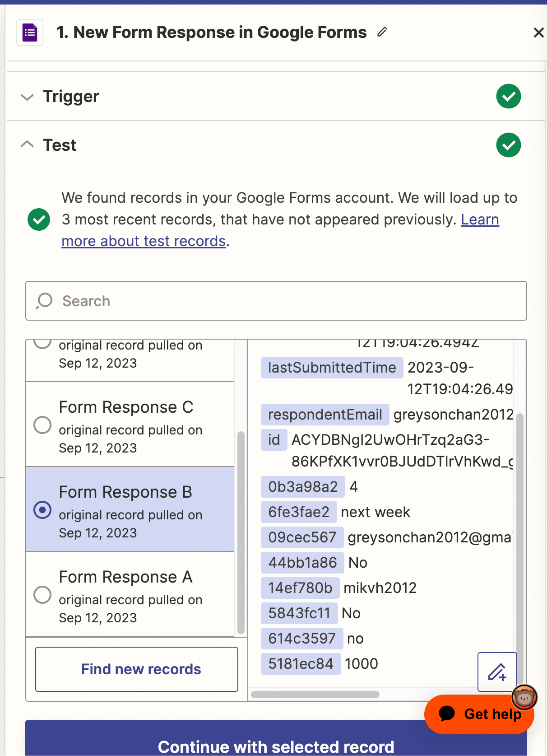This screenshot has height=756, width=547.
Task: Click the 5181ec84 field label
Action: click(301, 664)
